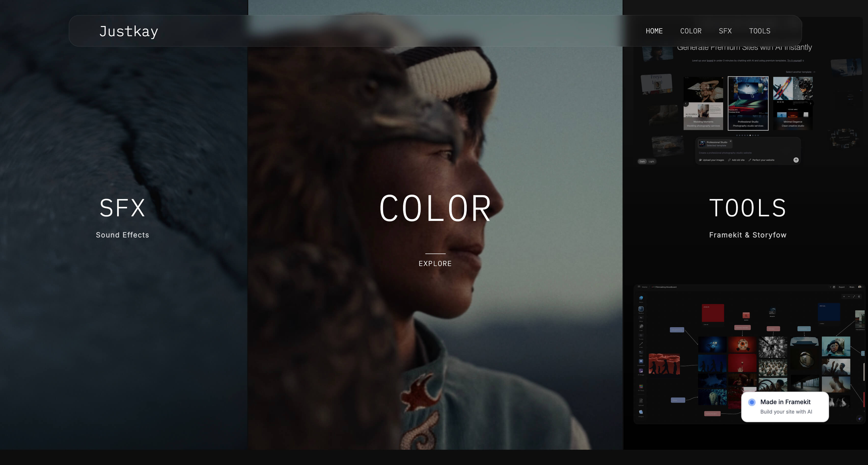Viewport: 868px width, 465px height.
Task: Remove the Professional Studio selected template chip
Action: click(x=731, y=141)
